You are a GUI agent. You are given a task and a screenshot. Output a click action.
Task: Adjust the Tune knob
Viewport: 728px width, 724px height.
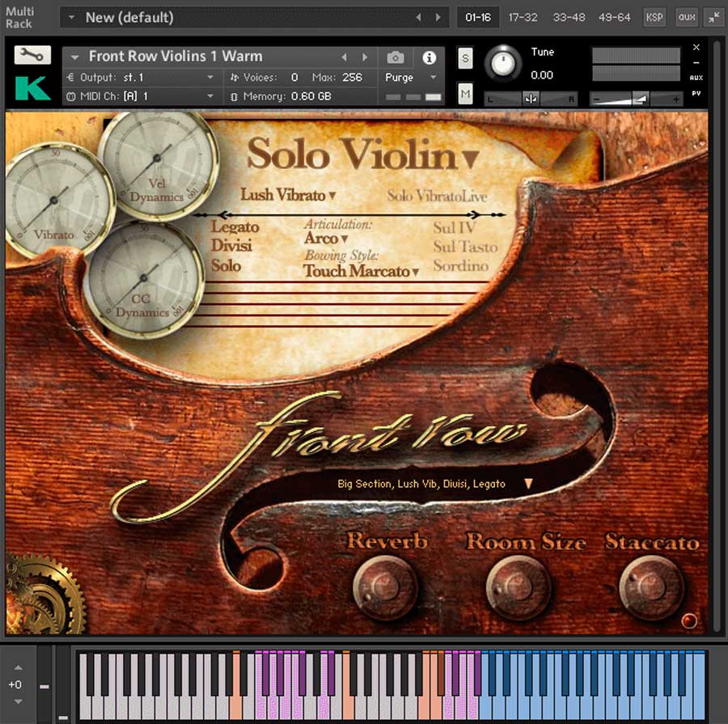pos(503,63)
